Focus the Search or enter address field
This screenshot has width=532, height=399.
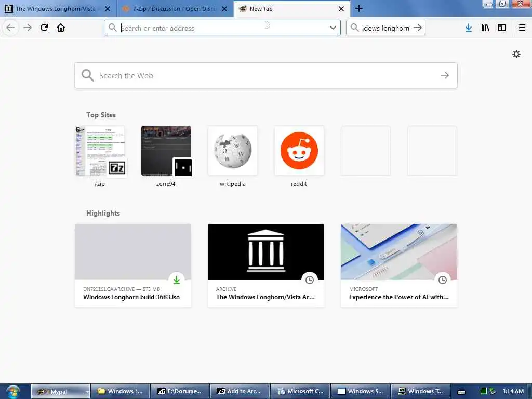[x=222, y=28]
